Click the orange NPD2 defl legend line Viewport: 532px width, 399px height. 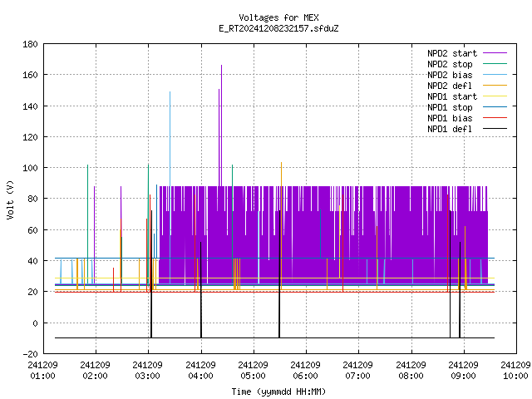pyautogui.click(x=495, y=86)
